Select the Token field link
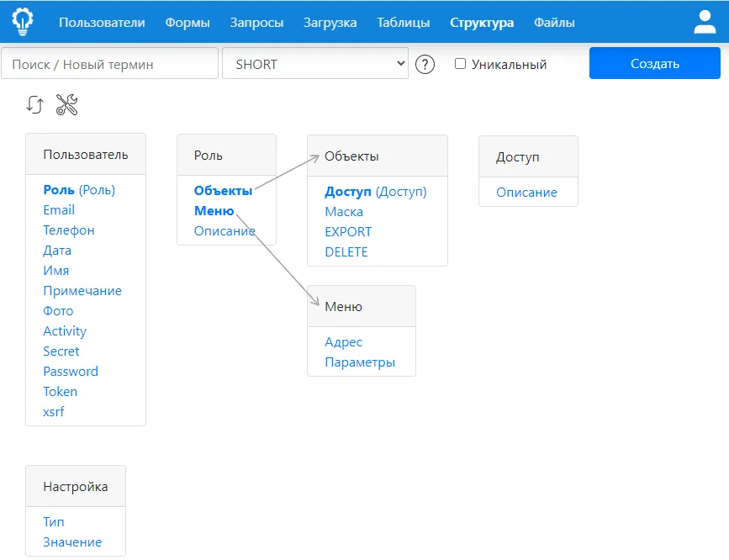 [x=60, y=392]
